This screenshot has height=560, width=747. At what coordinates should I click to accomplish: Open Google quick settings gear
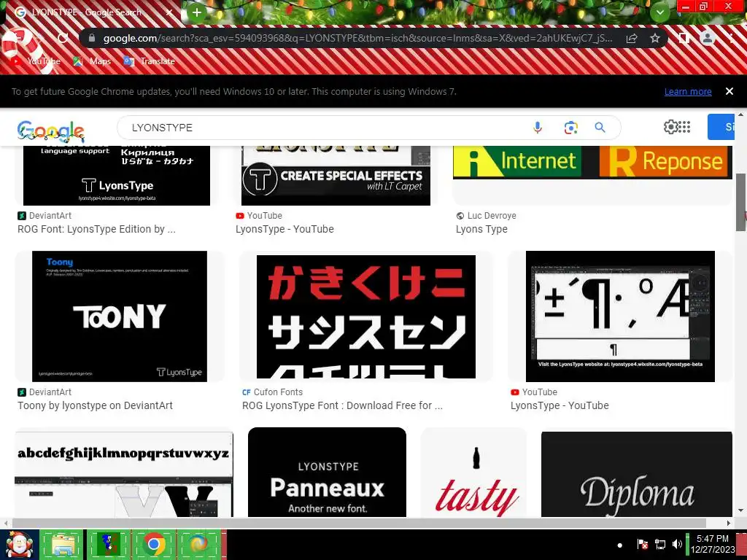point(670,127)
